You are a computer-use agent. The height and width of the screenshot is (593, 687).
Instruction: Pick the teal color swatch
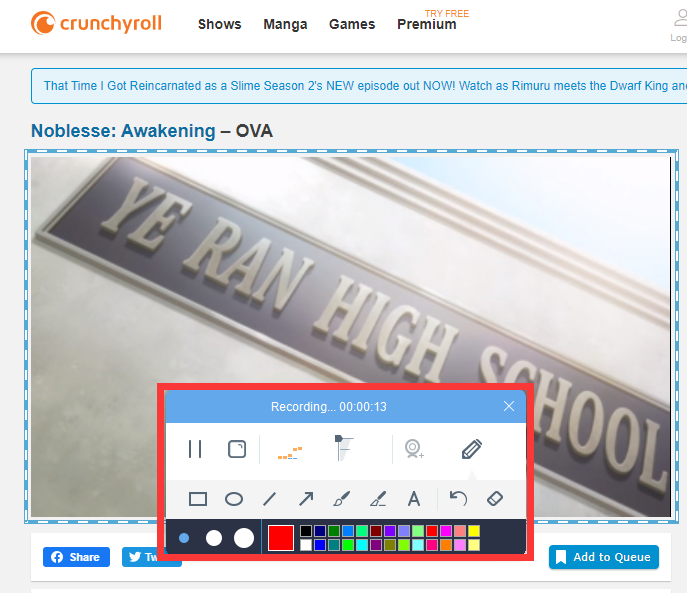pyautogui.click(x=334, y=545)
